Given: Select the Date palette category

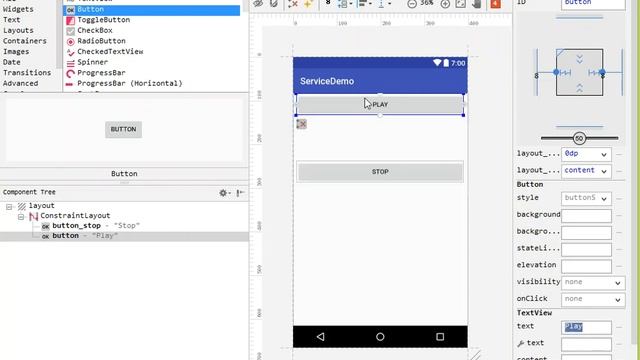Looking at the screenshot, I should point(11,62).
